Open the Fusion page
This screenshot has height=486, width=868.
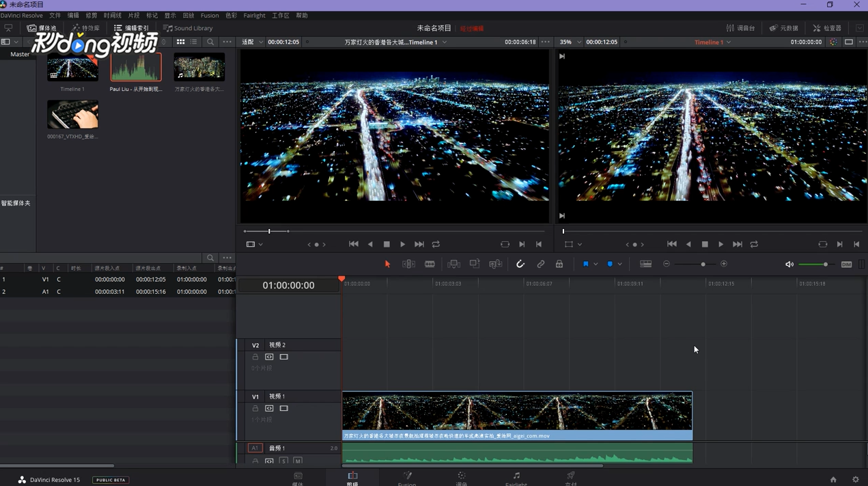(407, 478)
